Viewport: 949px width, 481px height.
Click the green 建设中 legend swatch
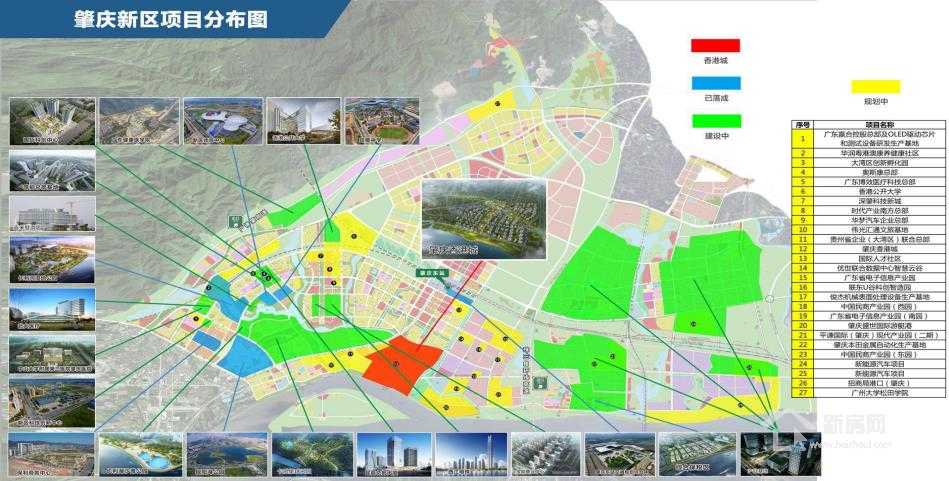[x=715, y=121]
